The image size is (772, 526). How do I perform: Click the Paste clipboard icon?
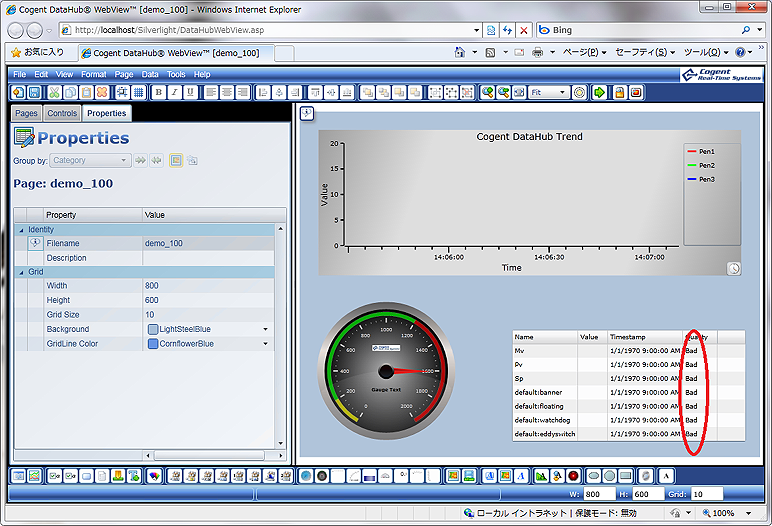pyautogui.click(x=86, y=92)
